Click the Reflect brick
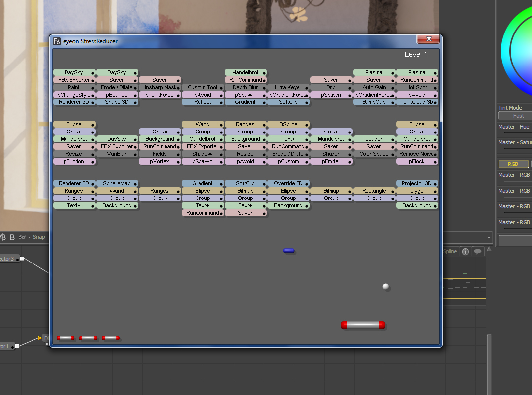Image resolution: width=532 pixels, height=395 pixels. 202,102
